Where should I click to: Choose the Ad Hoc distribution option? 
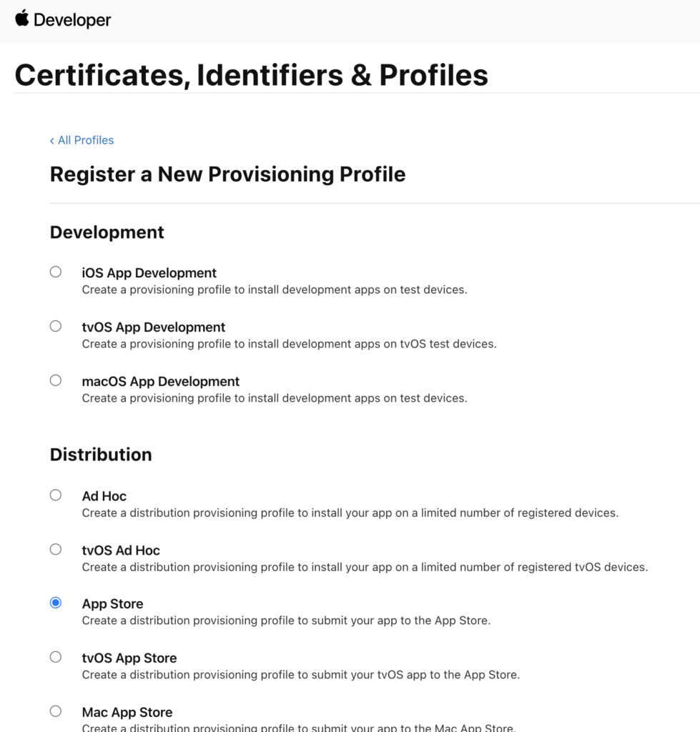click(x=56, y=495)
